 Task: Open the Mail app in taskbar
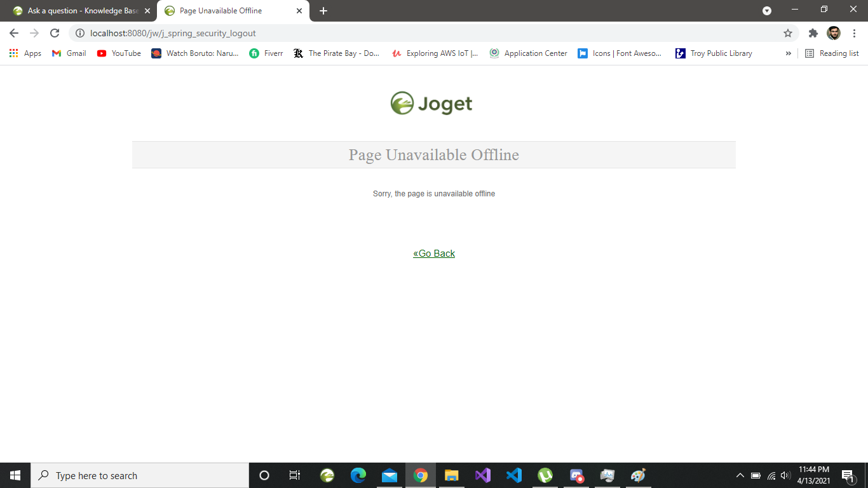tap(390, 475)
